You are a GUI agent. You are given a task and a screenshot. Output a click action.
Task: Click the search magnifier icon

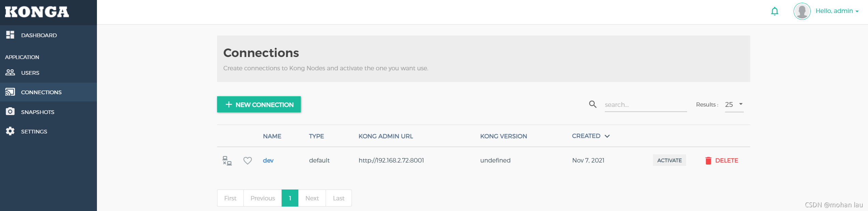coord(593,104)
